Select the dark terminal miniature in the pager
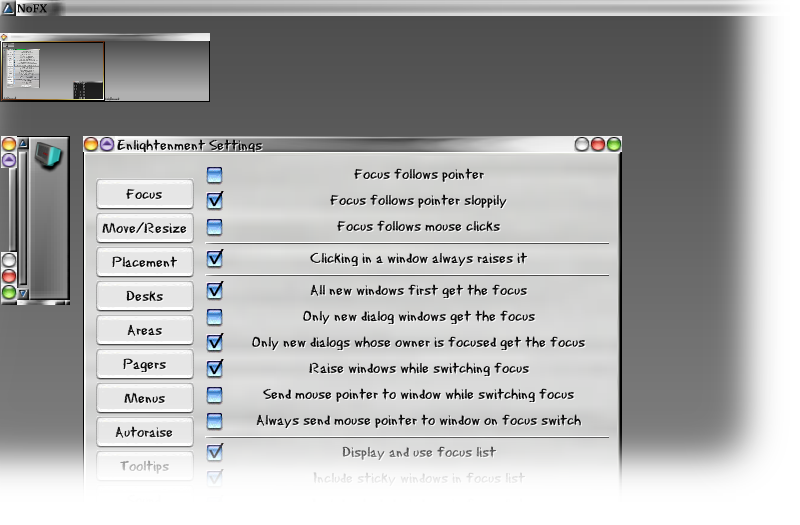Screen dimensions: 800x525 (x=88, y=90)
